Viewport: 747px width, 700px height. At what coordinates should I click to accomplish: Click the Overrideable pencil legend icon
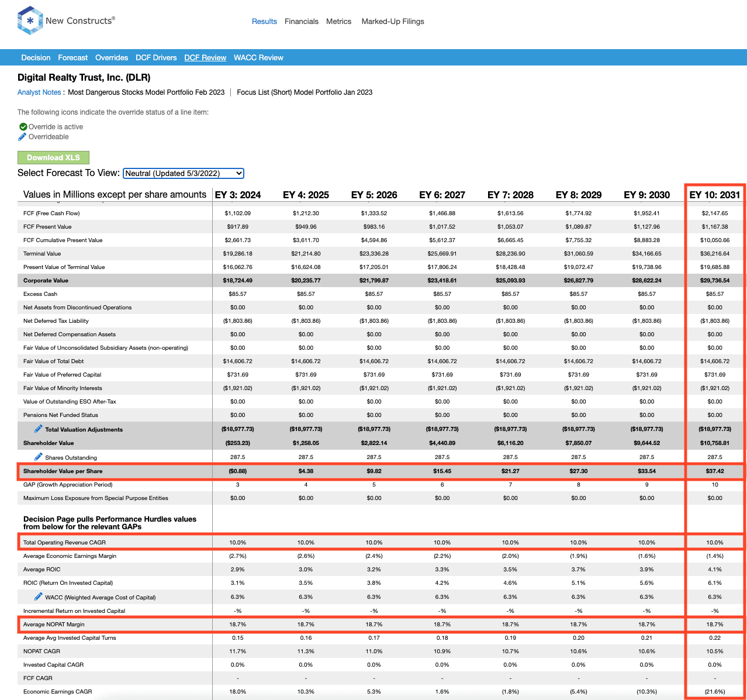click(22, 137)
